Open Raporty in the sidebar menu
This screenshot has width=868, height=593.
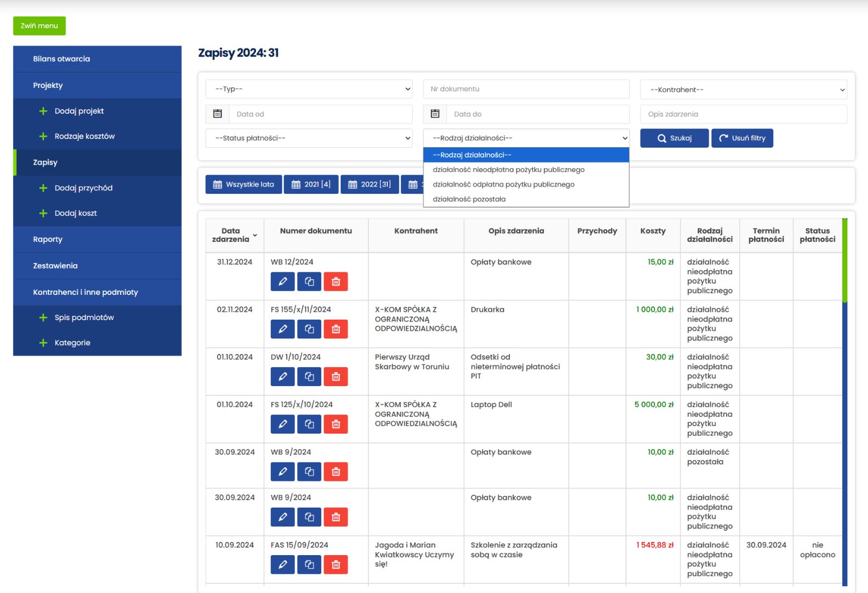[48, 239]
